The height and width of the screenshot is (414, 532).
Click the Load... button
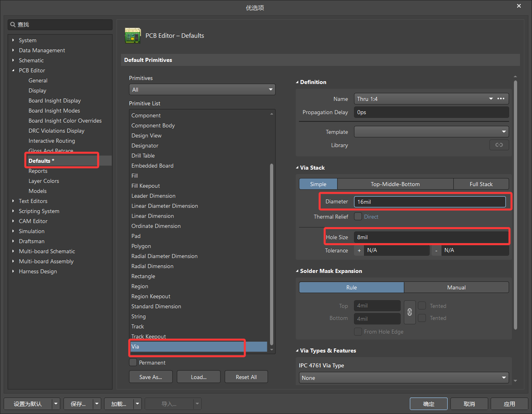point(198,377)
